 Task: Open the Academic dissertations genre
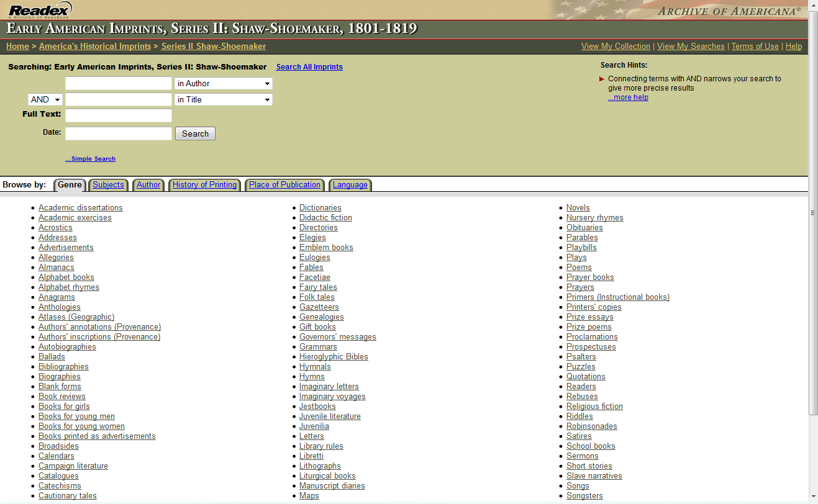(81, 208)
